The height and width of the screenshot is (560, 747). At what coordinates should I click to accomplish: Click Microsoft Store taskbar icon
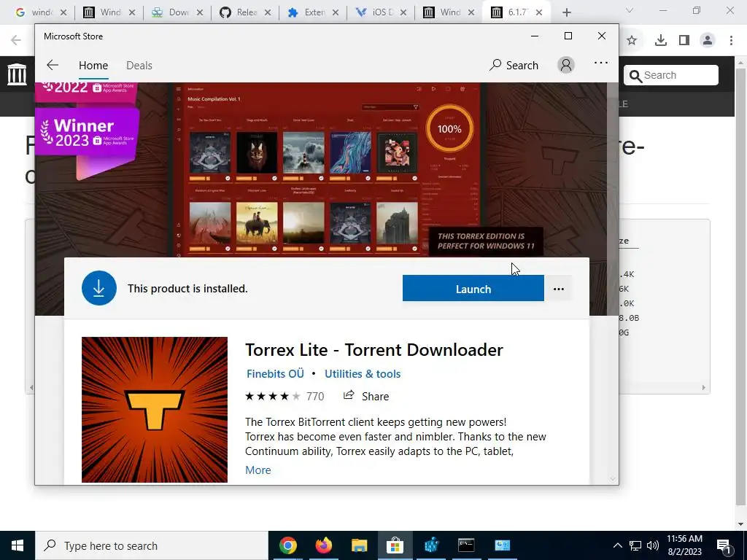coord(395,545)
